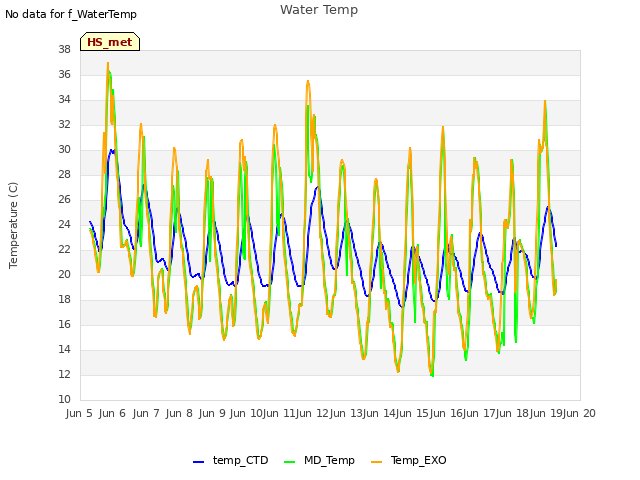Click the green MD_Temp legend color marker

pyautogui.click(x=289, y=462)
